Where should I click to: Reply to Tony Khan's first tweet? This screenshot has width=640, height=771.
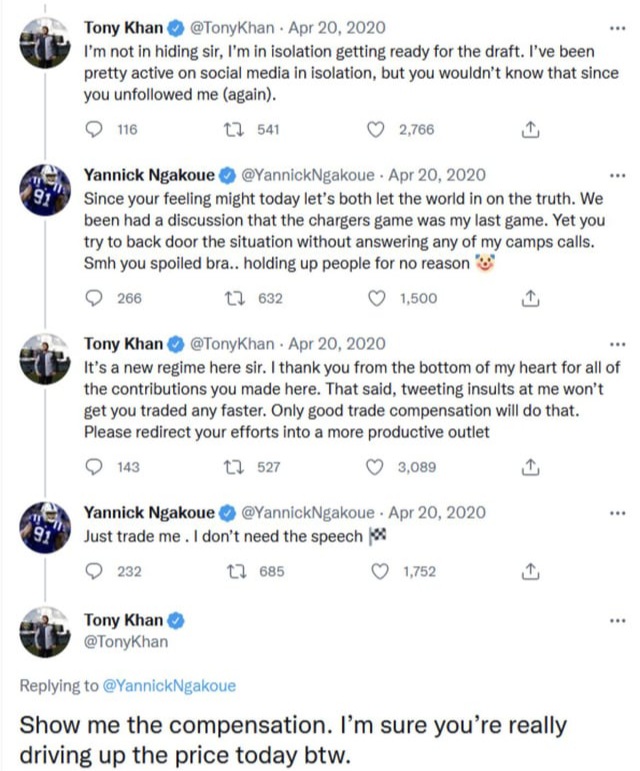tap(95, 129)
